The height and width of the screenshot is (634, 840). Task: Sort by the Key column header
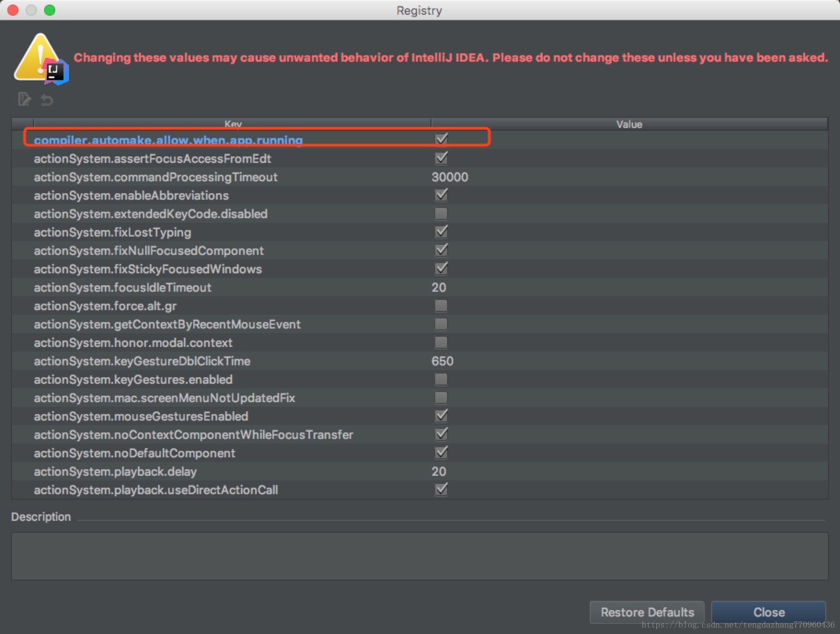click(x=233, y=123)
